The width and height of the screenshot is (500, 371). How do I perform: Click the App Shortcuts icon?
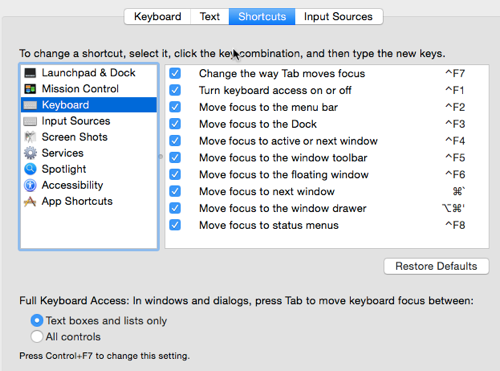tap(30, 201)
